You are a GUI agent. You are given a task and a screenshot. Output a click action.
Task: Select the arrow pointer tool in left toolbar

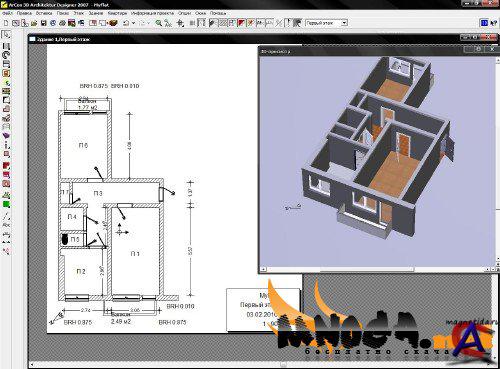click(x=6, y=35)
